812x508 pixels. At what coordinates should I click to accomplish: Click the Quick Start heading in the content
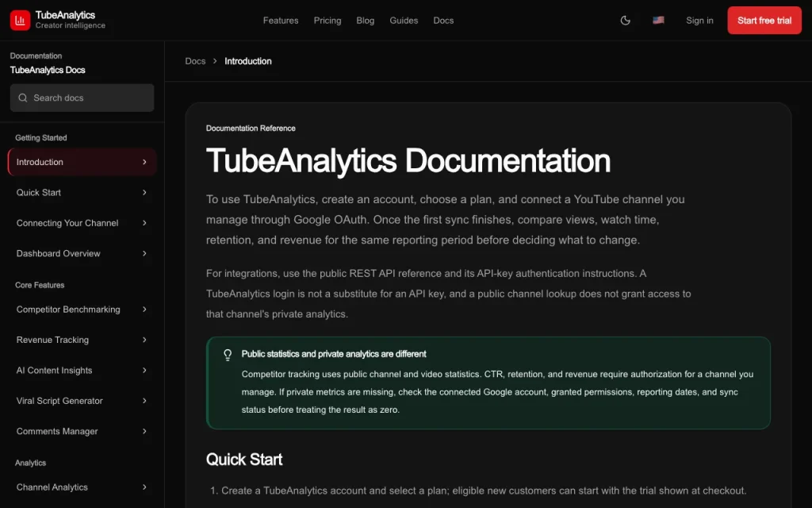click(244, 460)
